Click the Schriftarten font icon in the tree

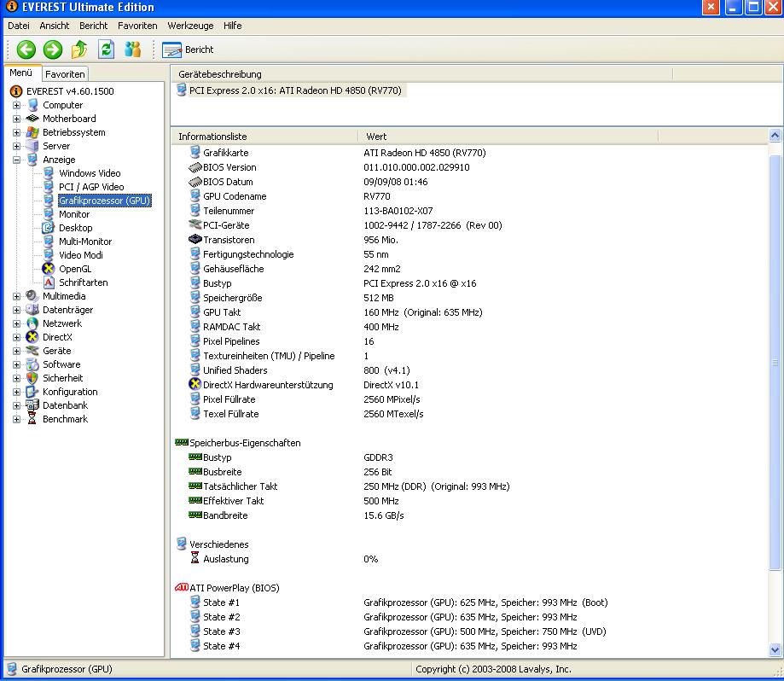48,282
